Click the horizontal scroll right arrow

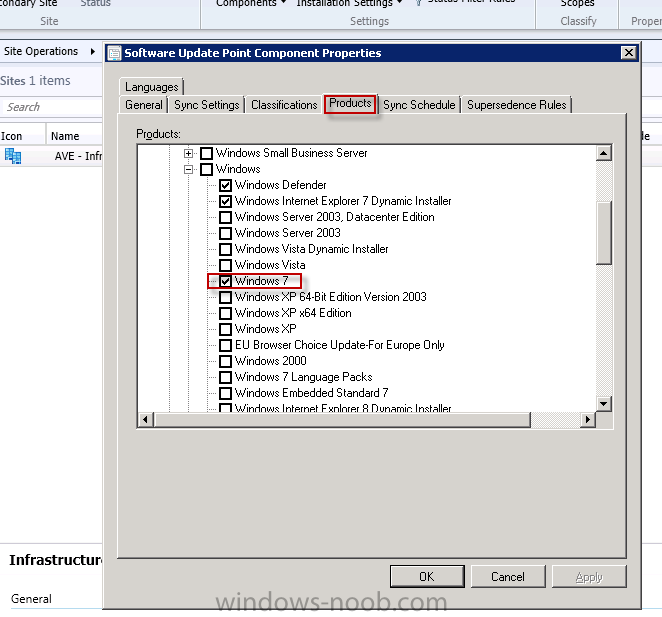[x=588, y=420]
